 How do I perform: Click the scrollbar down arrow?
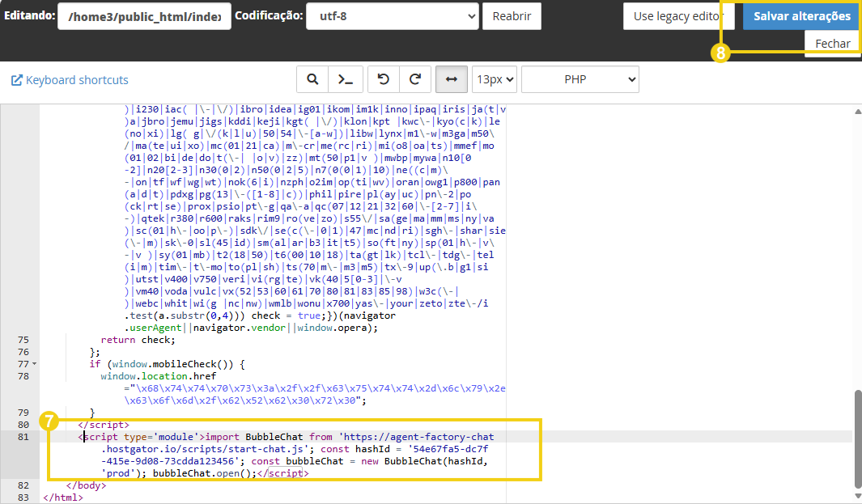[x=858, y=497]
